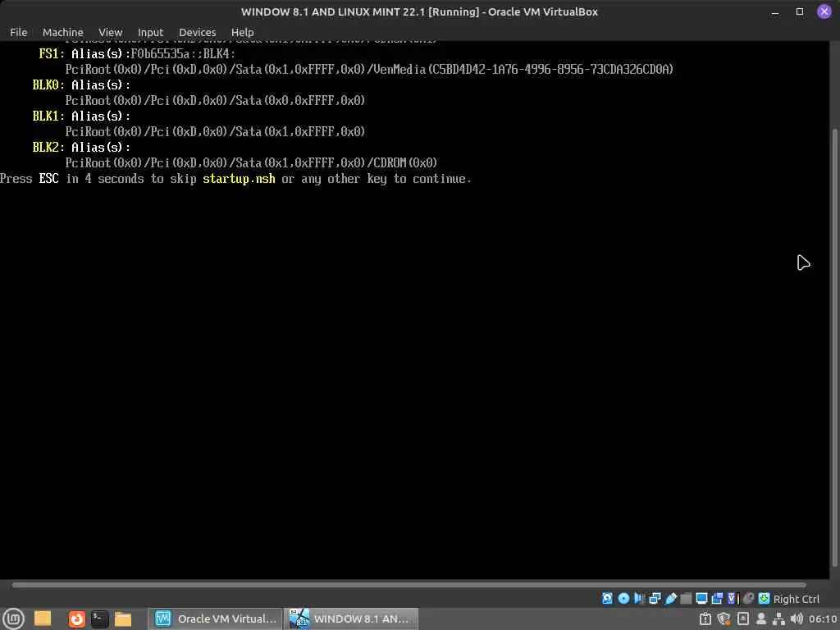Click the 06:10 clock in the panel
Image resolution: width=840 pixels, height=630 pixels.
pyautogui.click(x=823, y=619)
